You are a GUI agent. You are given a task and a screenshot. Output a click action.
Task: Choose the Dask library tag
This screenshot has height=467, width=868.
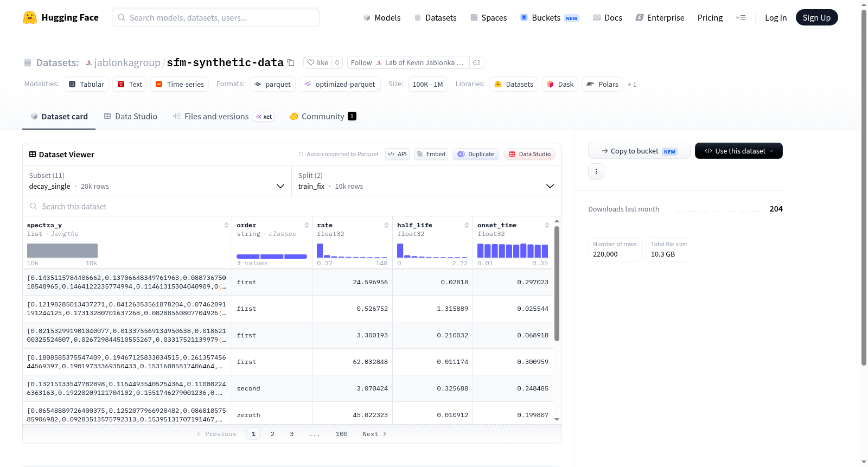point(560,84)
